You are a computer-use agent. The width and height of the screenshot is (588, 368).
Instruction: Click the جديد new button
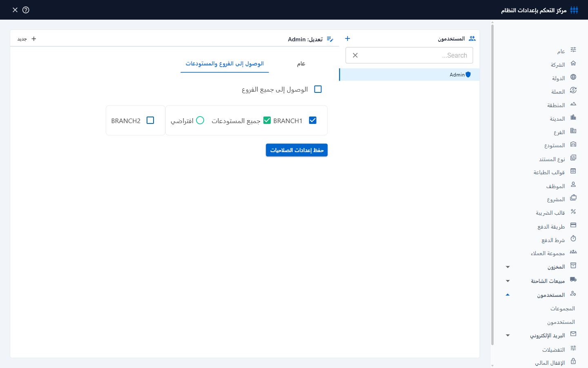click(27, 39)
